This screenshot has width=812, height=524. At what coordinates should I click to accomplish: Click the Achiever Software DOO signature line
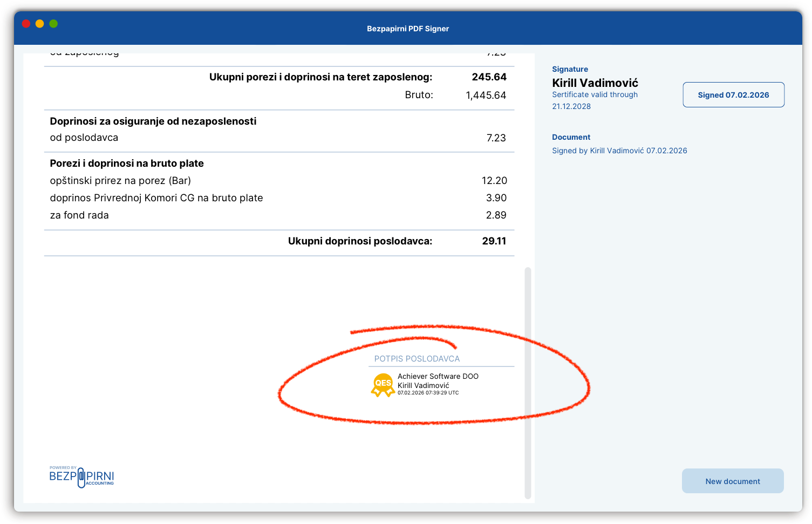tap(438, 376)
